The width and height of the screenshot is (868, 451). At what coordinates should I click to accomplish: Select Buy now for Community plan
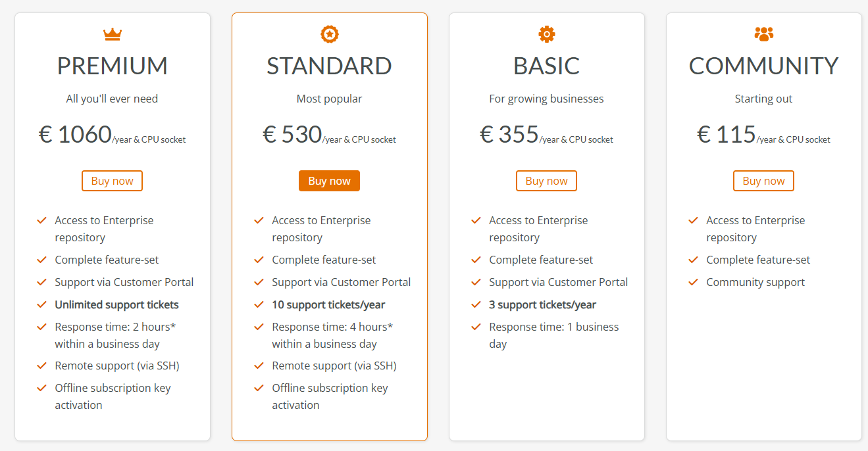763,181
